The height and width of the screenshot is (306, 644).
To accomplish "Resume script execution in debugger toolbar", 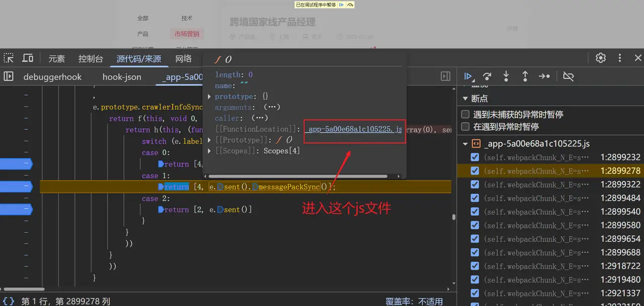I will pos(468,76).
